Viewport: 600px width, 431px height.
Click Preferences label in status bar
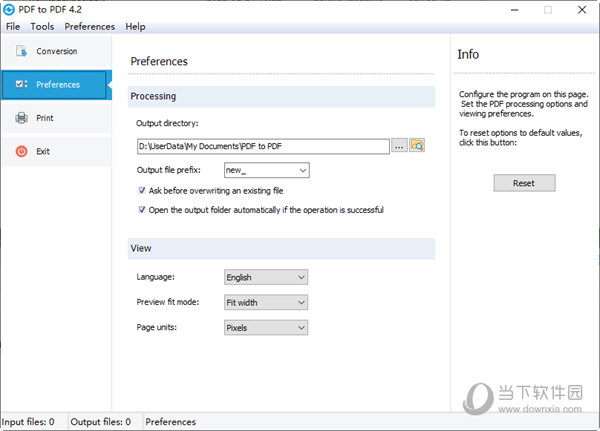[x=171, y=422]
